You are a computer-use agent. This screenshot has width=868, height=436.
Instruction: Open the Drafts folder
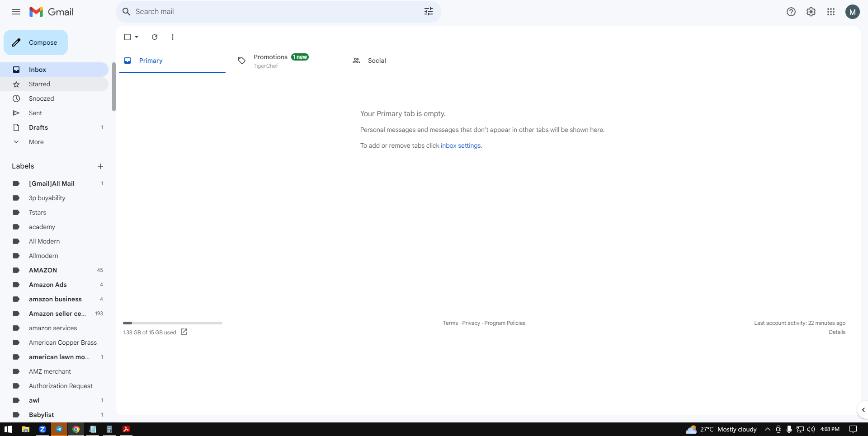click(54, 127)
